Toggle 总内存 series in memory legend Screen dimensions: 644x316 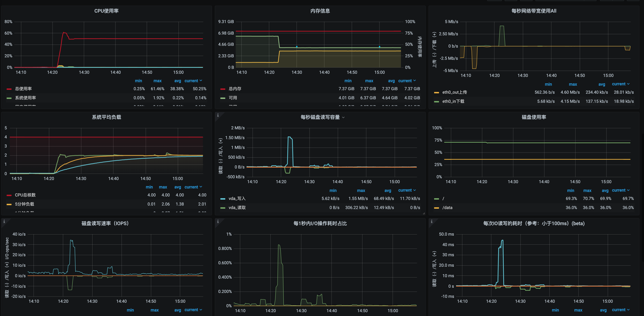[x=235, y=89]
